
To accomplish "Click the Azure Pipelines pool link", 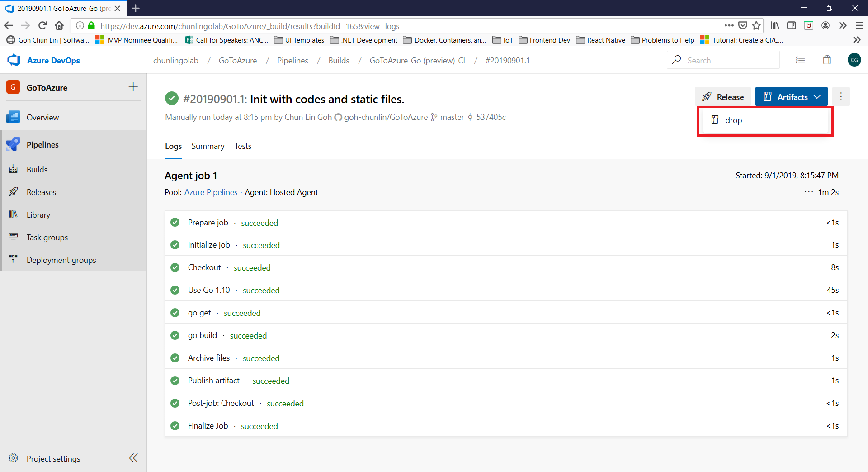I will pyautogui.click(x=211, y=192).
